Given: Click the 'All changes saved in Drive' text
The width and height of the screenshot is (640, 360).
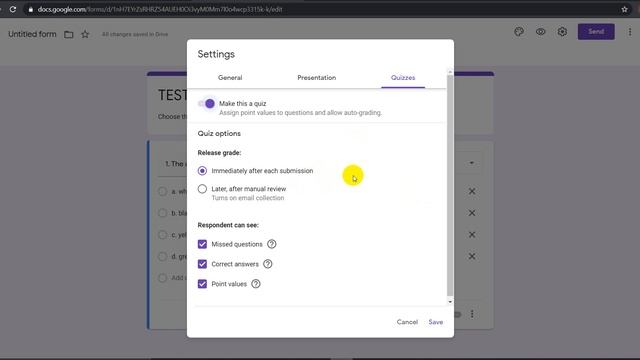Looking at the screenshot, I should (135, 34).
